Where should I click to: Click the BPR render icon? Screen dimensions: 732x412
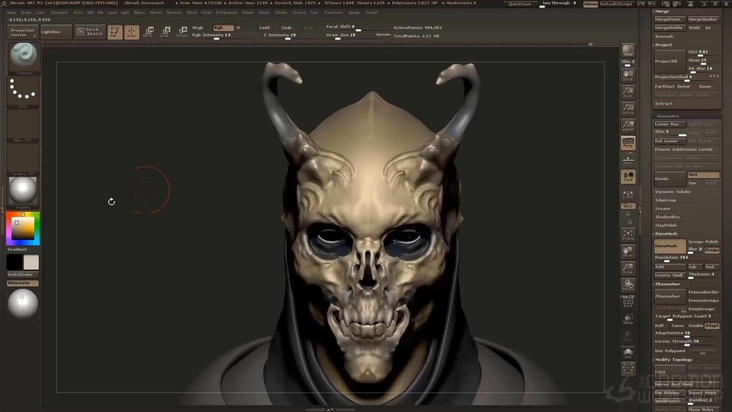click(x=628, y=50)
